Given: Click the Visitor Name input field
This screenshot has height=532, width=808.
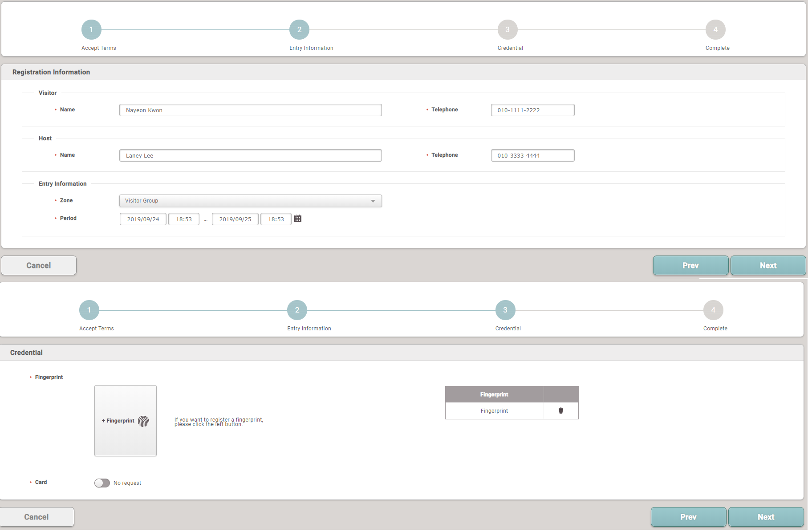Looking at the screenshot, I should point(250,110).
